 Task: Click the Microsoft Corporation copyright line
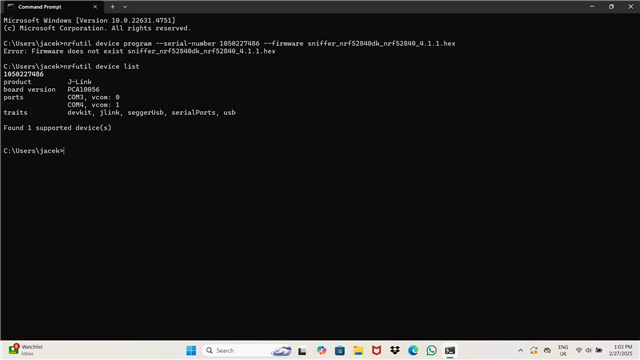tap(97, 28)
